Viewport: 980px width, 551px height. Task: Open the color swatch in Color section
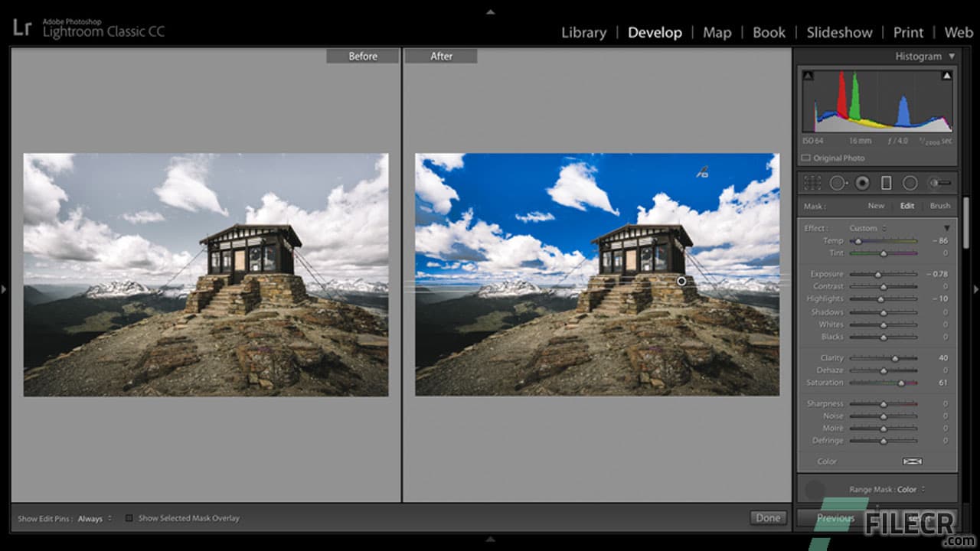pyautogui.click(x=913, y=461)
